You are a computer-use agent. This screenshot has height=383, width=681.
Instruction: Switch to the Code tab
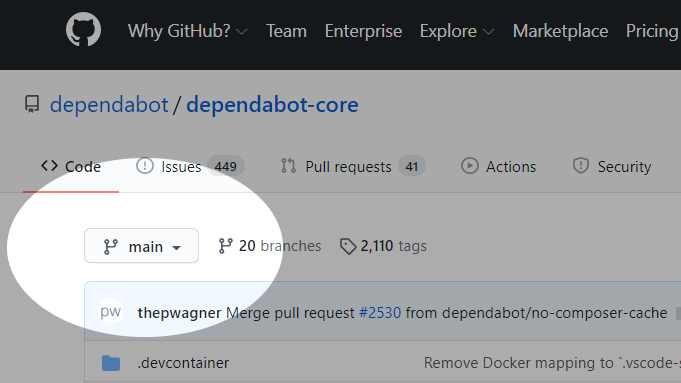click(x=71, y=166)
